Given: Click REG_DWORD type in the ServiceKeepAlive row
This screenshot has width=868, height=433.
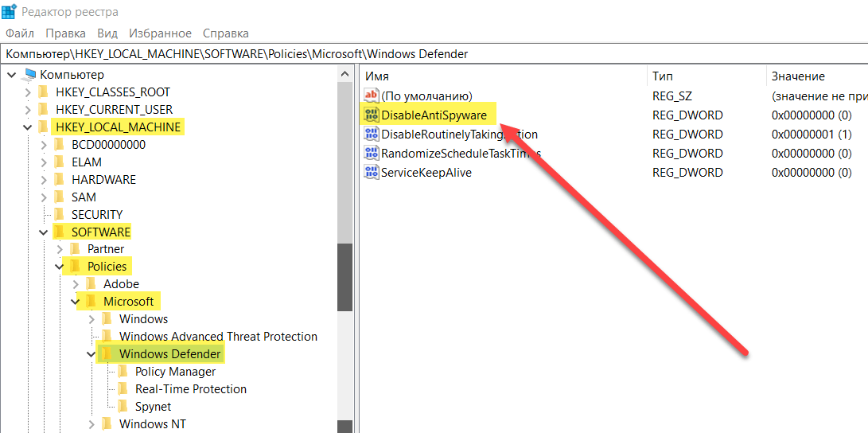Looking at the screenshot, I should (x=687, y=173).
